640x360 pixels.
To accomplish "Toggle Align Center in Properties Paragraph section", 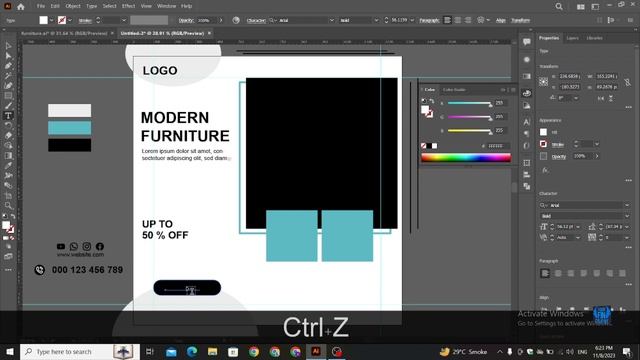I will (x=558, y=273).
